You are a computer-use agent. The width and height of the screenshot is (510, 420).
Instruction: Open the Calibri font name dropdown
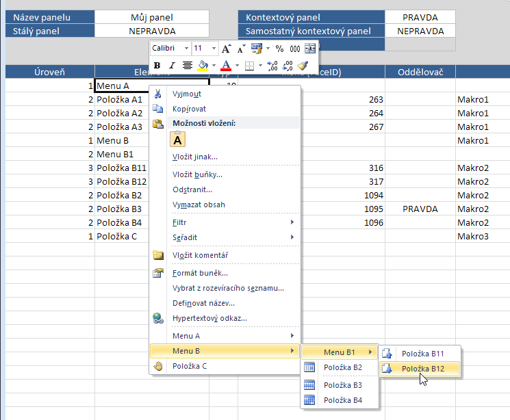[x=186, y=49]
